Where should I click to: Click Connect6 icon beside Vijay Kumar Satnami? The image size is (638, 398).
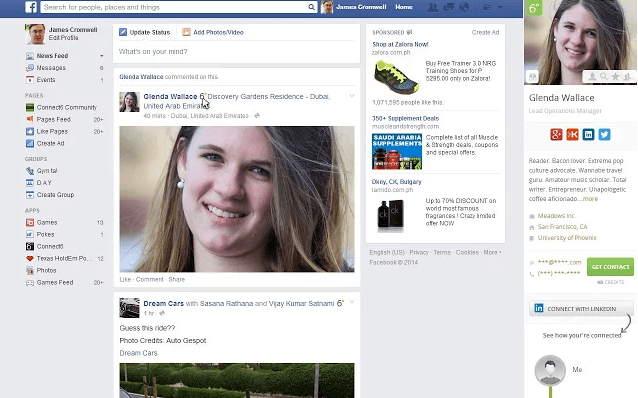[340, 303]
